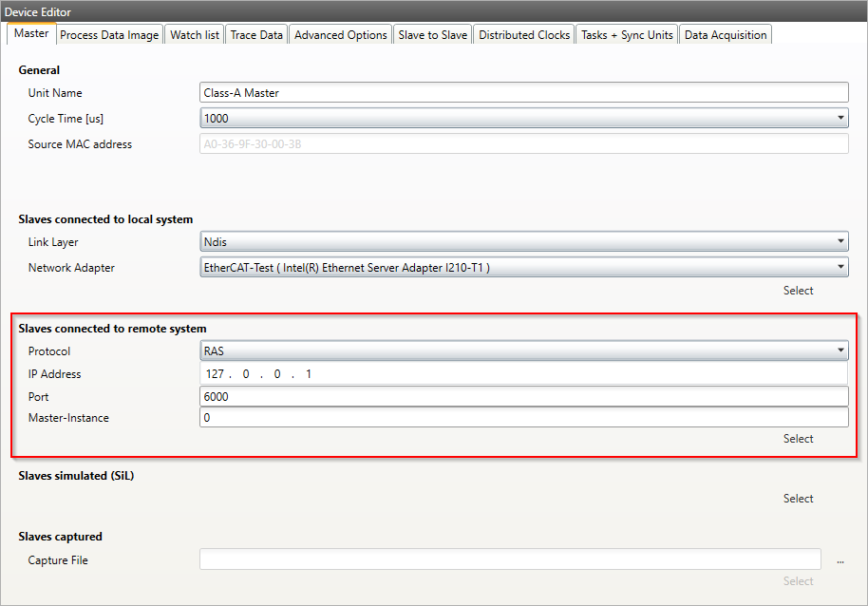This screenshot has height=606, width=868.
Task: Switch to the Distributed Clocks tab
Action: click(x=524, y=35)
